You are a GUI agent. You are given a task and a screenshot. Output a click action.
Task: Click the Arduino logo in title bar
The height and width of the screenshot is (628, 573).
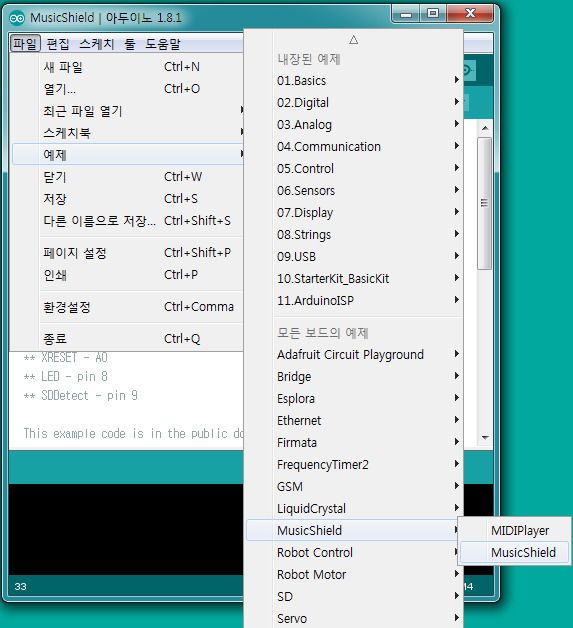[17, 18]
